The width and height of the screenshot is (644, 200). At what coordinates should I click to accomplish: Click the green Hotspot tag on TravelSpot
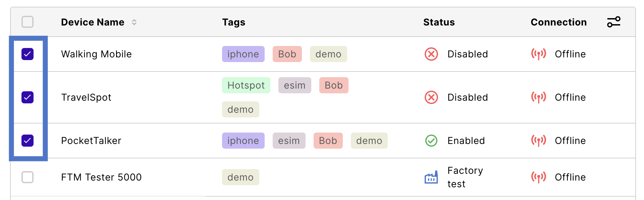click(246, 85)
